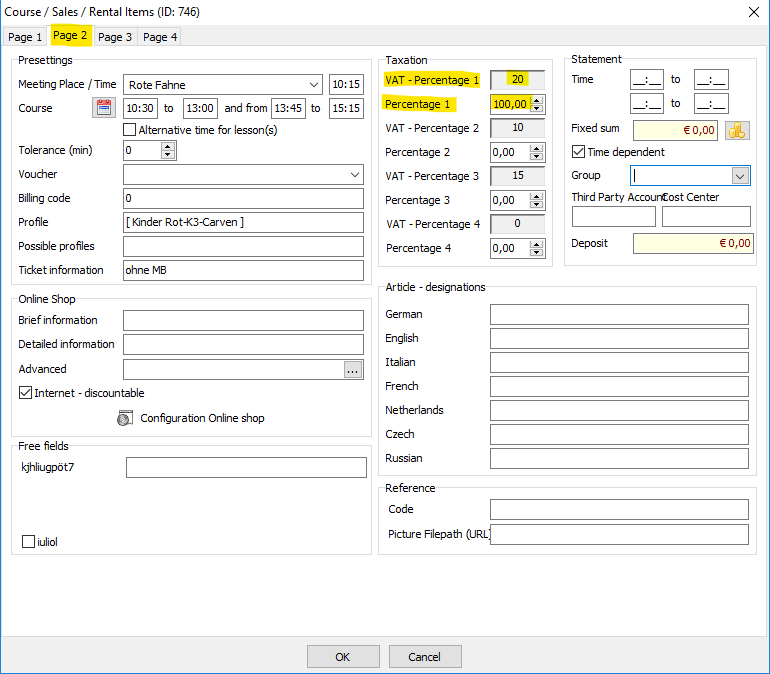This screenshot has height=674, width=770.
Task: Select the Page 2 tab
Action: point(70,35)
